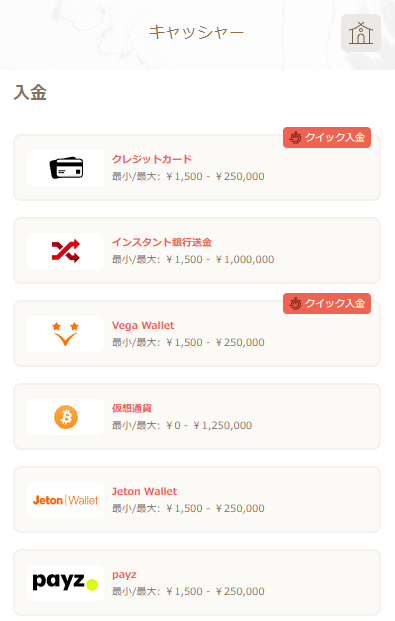Viewport: 395px width, 621px height.
Task: Choose the payz payment title
Action: (124, 575)
